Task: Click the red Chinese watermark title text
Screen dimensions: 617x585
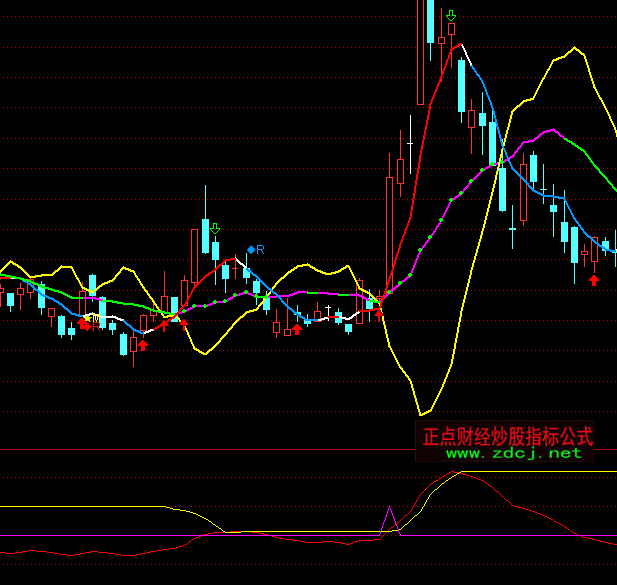Action: click(508, 436)
